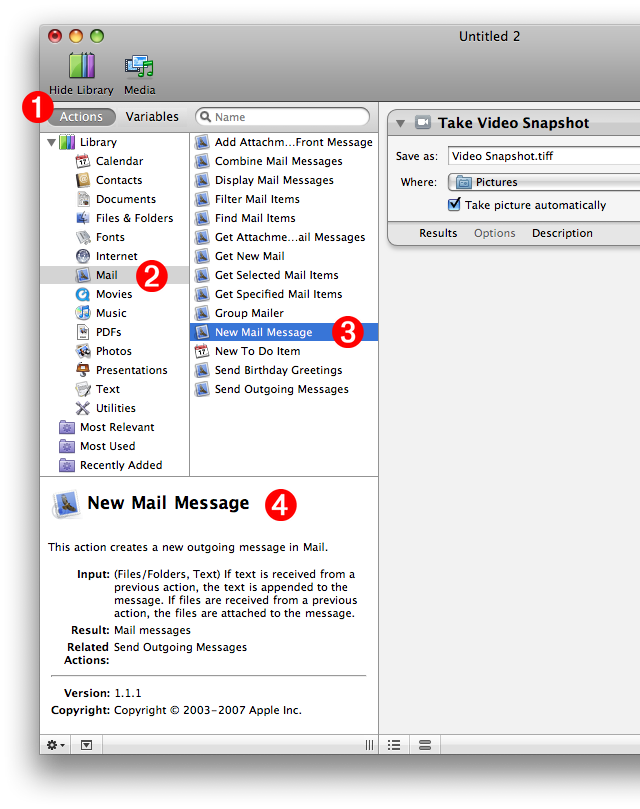640x809 pixels.
Task: Select Group Mailer action
Action: (284, 313)
